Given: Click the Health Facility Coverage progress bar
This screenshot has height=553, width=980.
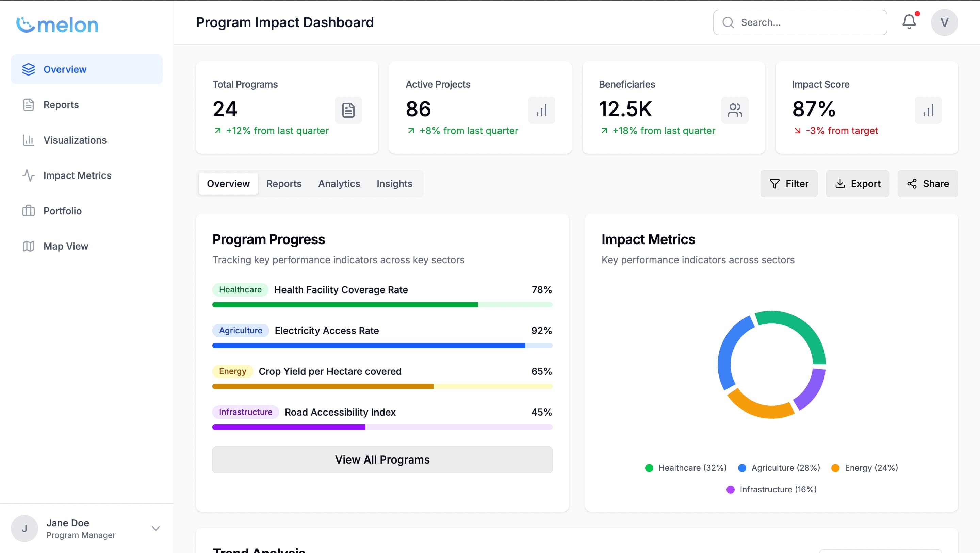Looking at the screenshot, I should (x=382, y=305).
